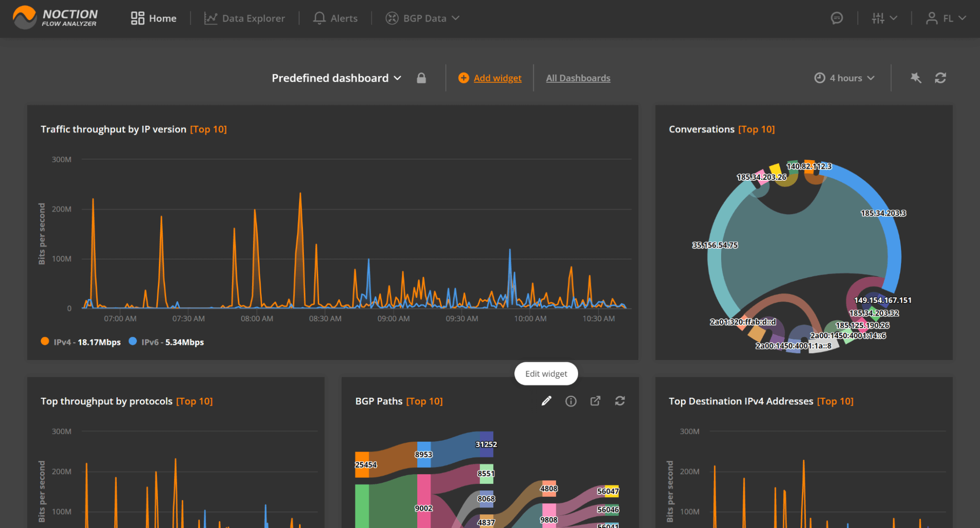Image resolution: width=980 pixels, height=528 pixels.
Task: Change the 4 hours time range
Action: tap(845, 78)
